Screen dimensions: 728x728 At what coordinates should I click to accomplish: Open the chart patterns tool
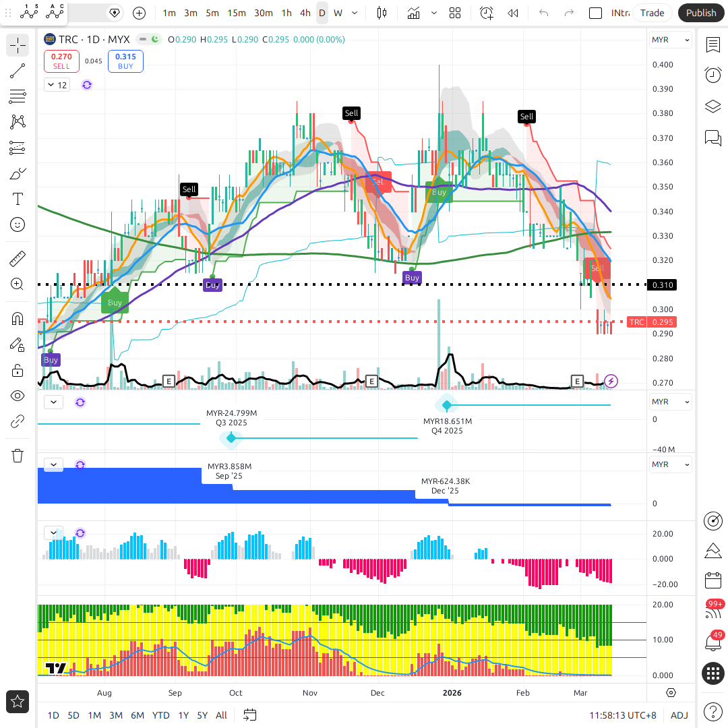coord(18,122)
